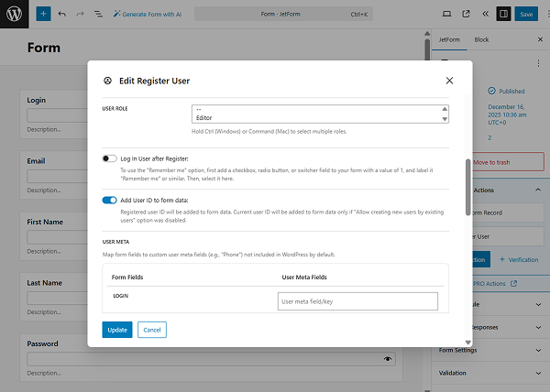Collapse toolbar with double chevron icon
The height and width of the screenshot is (392, 550).
point(486,14)
